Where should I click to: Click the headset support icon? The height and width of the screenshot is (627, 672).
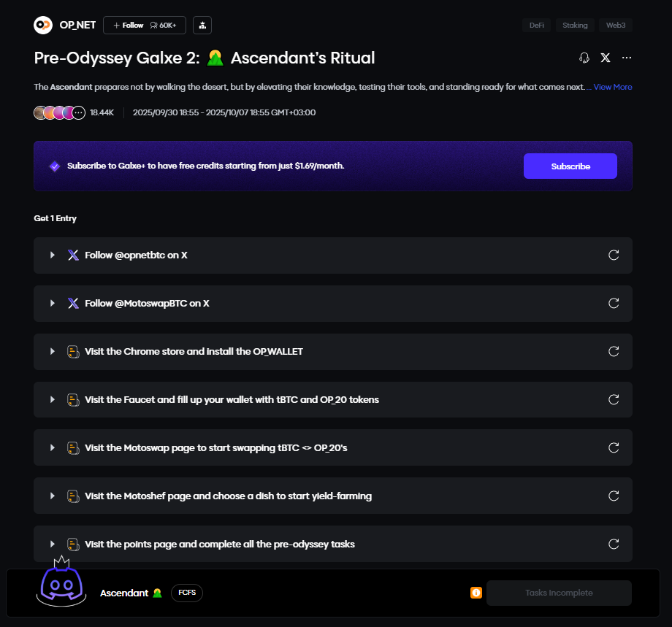584,58
